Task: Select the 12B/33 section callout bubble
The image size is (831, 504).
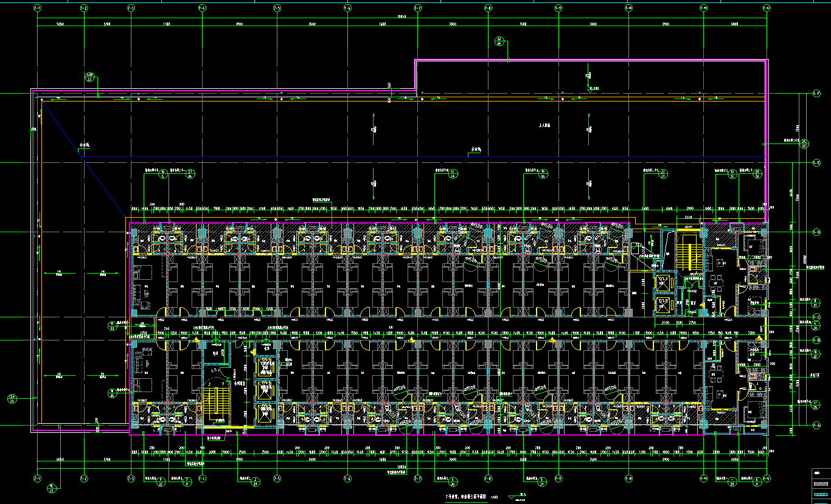Action: (x=89, y=76)
